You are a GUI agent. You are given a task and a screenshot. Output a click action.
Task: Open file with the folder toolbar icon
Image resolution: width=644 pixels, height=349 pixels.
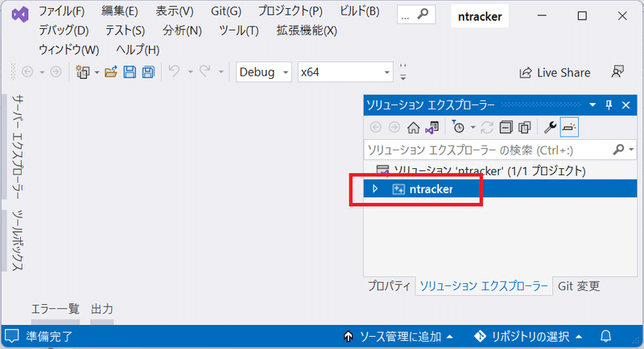[x=111, y=72]
